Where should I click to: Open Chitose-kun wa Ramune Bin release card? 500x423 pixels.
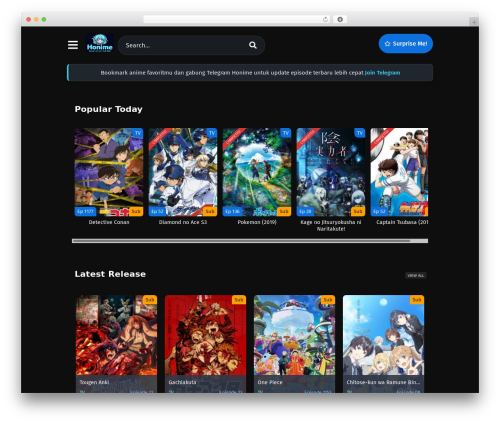point(383,344)
